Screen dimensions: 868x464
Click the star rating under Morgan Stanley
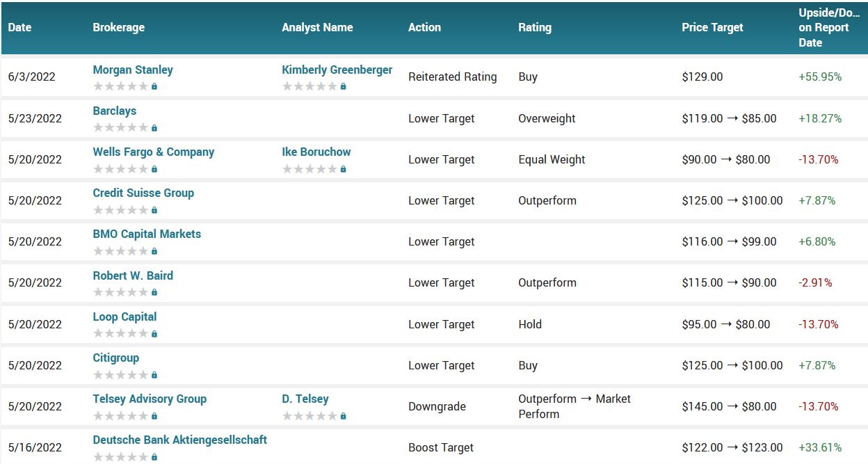[121, 86]
